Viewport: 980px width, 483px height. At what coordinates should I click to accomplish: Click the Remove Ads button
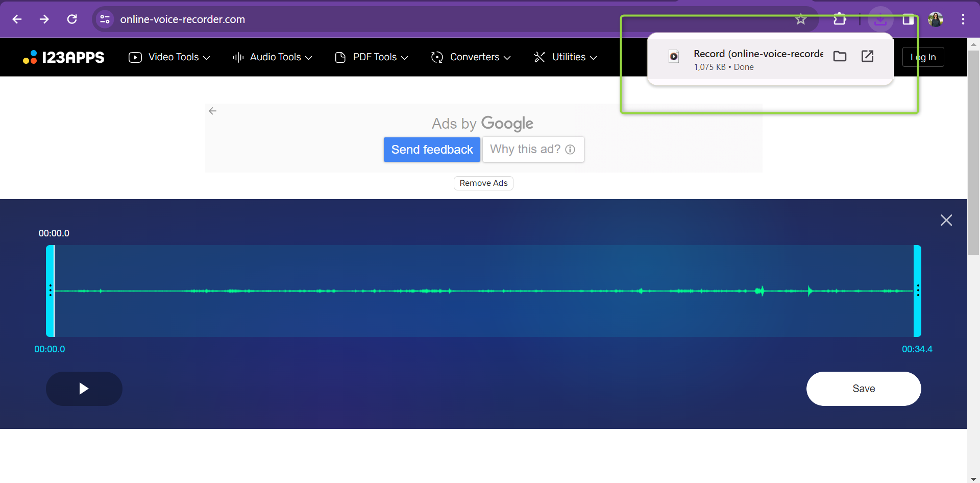point(483,183)
